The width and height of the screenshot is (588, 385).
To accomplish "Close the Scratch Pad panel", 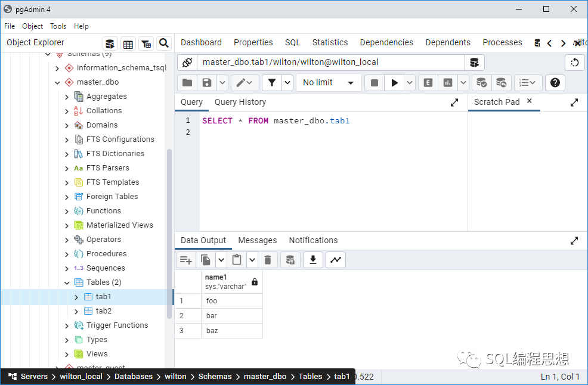I will tap(529, 101).
